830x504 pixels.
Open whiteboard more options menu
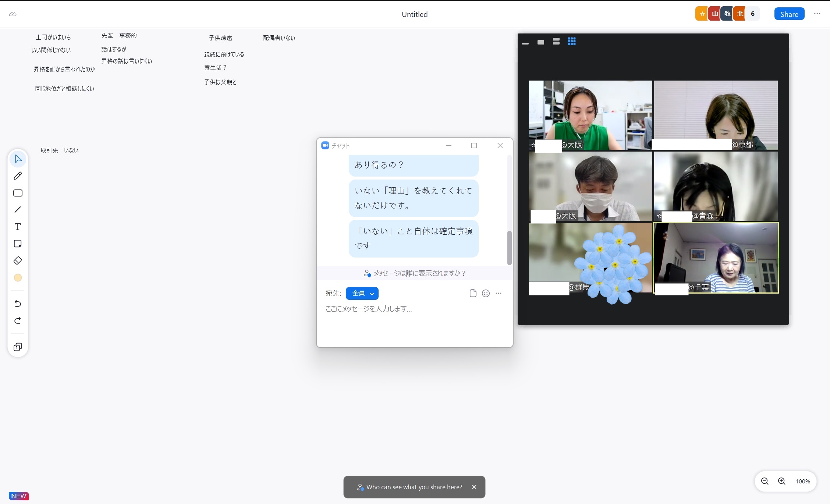tap(817, 14)
